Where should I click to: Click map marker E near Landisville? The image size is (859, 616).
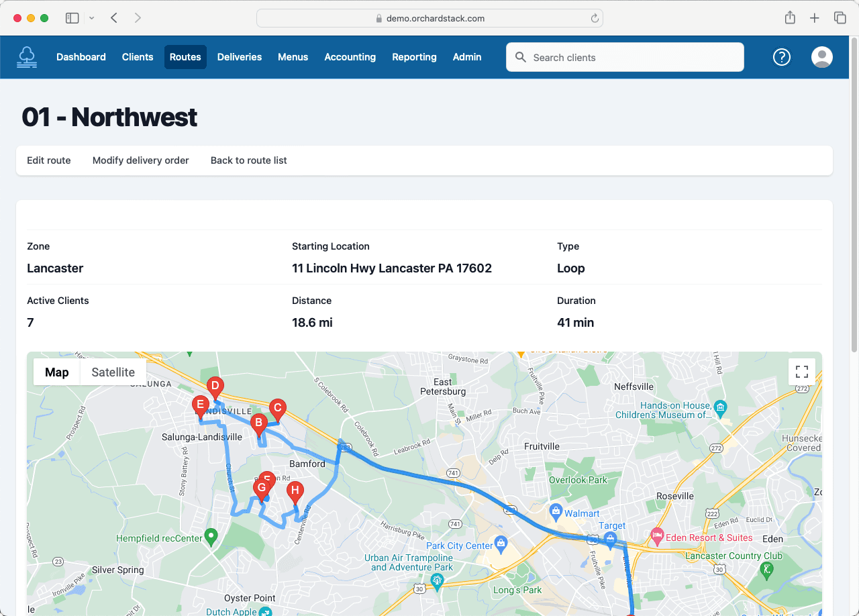(x=199, y=405)
